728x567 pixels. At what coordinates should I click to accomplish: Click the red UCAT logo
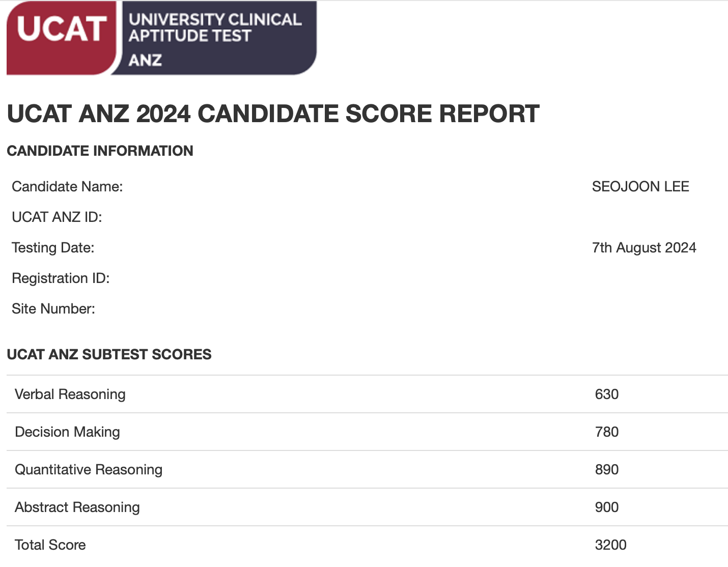coord(62,38)
